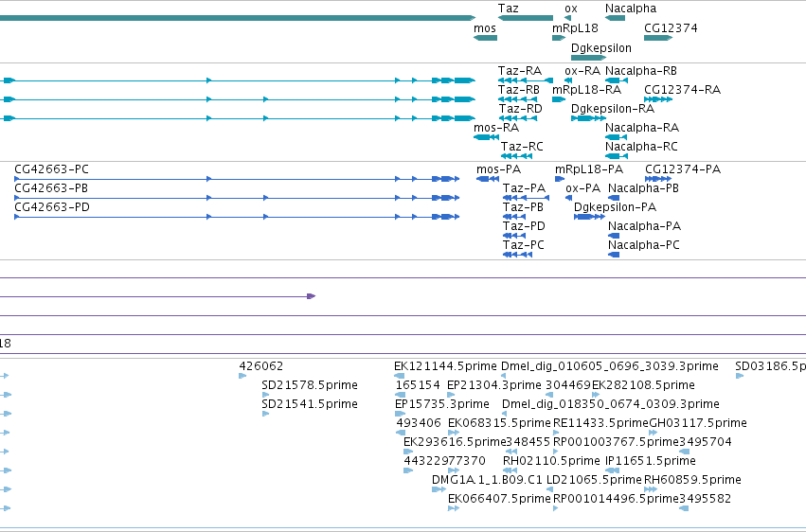Click the purple arrowhead feature end

click(311, 296)
